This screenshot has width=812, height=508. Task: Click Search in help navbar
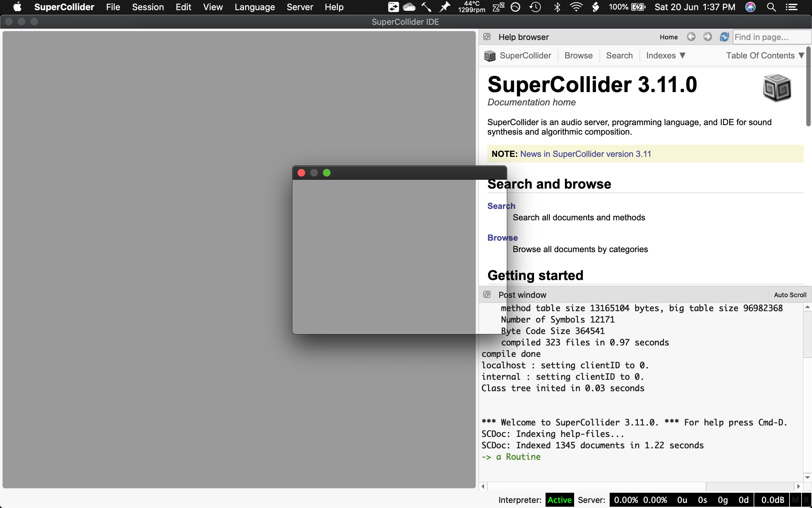(x=619, y=56)
